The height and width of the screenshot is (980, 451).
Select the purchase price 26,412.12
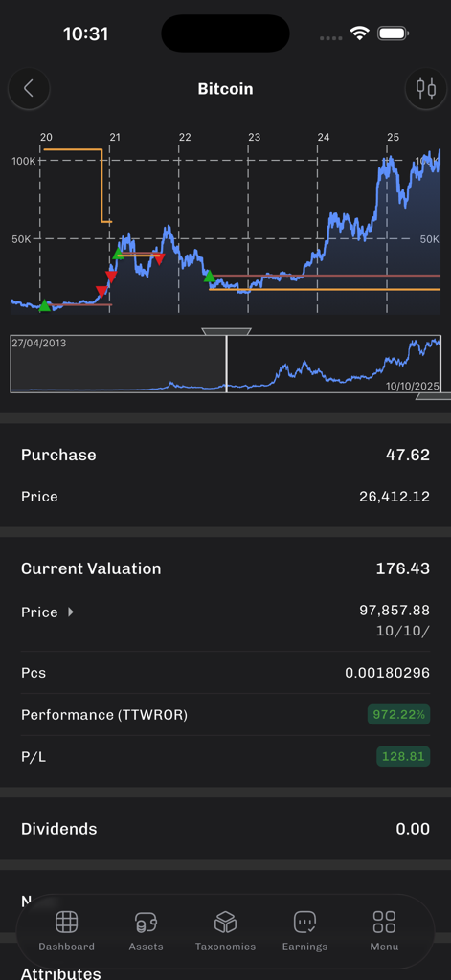tap(395, 497)
